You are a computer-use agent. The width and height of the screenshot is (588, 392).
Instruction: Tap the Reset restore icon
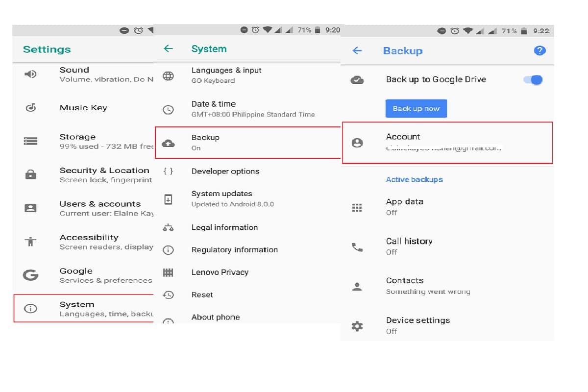pyautogui.click(x=168, y=294)
